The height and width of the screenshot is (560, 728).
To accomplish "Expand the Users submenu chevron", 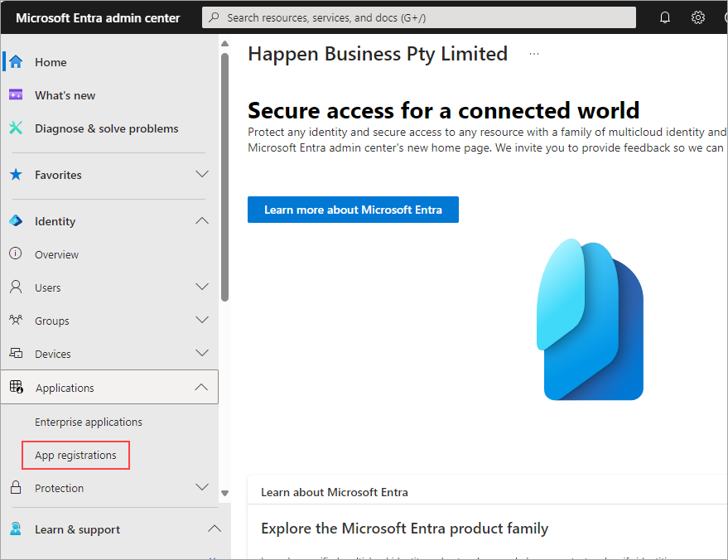I will click(x=201, y=287).
